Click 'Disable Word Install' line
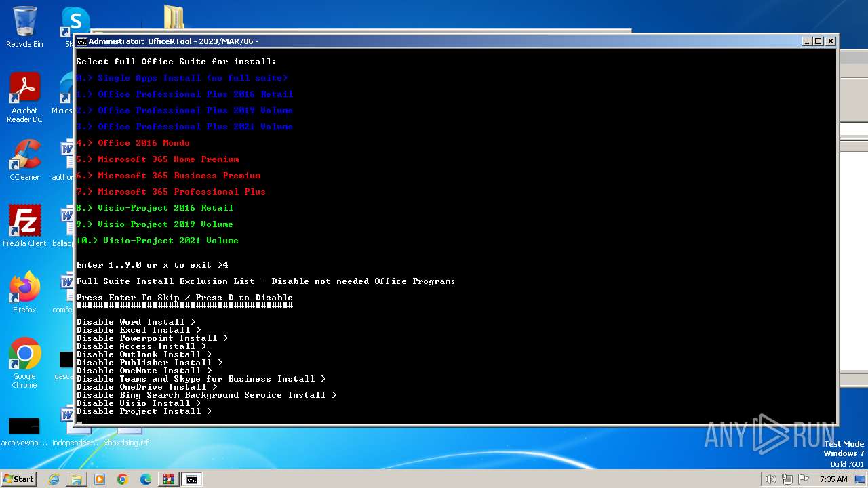Image resolution: width=868 pixels, height=488 pixels. (x=136, y=322)
